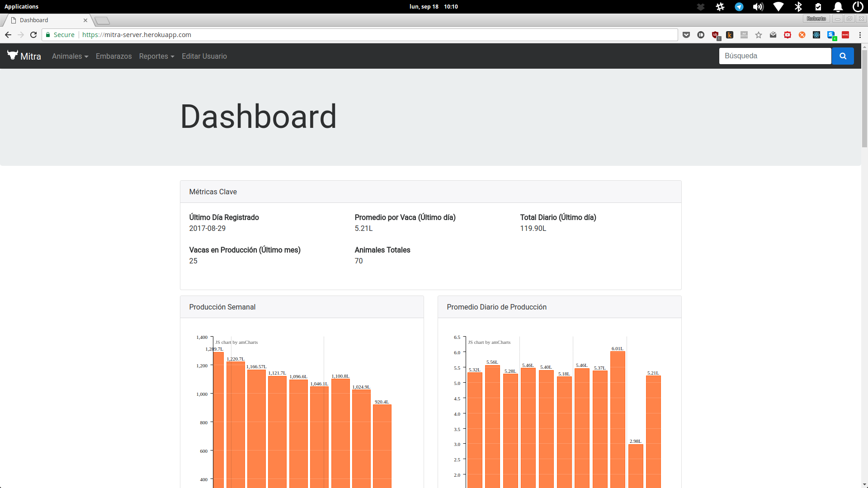
Task: Click the Ad Detector extension icon
Action: coord(744,35)
